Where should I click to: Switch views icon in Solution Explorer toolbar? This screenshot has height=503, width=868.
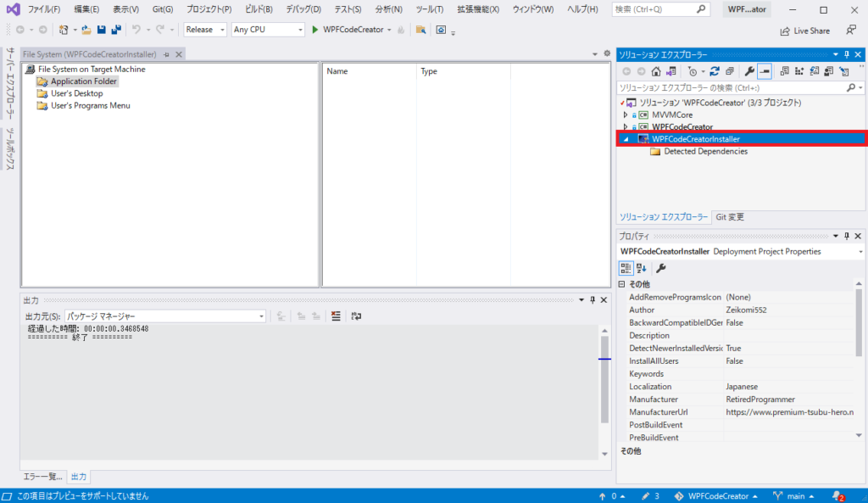click(x=671, y=71)
